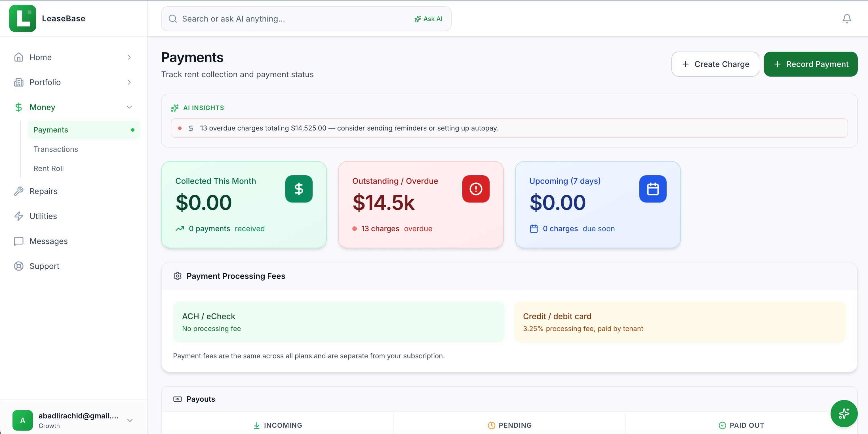Click the AI Insights sparkle icon

pyautogui.click(x=174, y=108)
